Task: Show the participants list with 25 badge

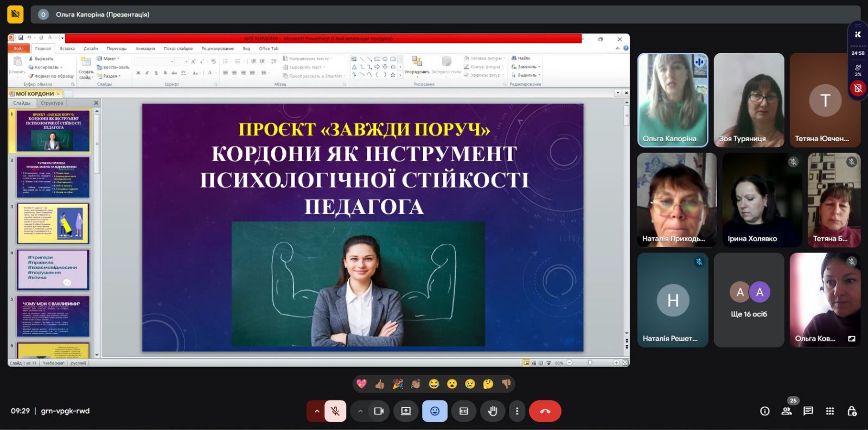Action: (787, 411)
